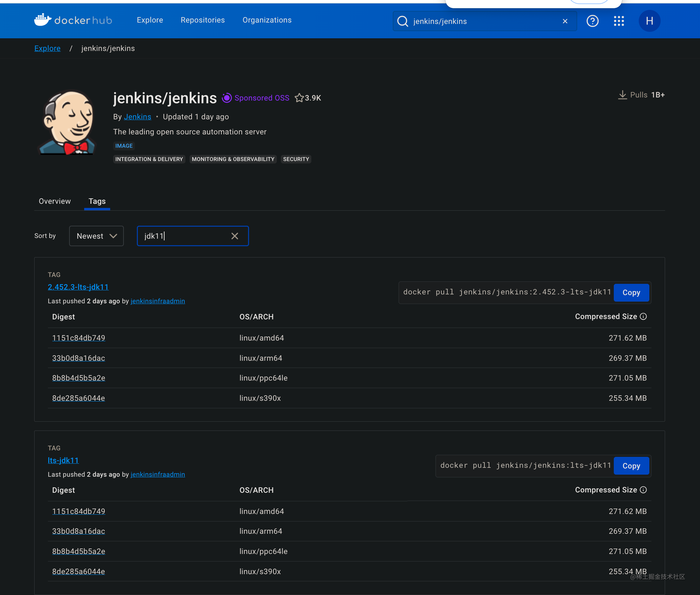Viewport: 700px width, 595px height.
Task: Click the MONITORING & OBSERVABILITY category chip
Action: tap(233, 159)
